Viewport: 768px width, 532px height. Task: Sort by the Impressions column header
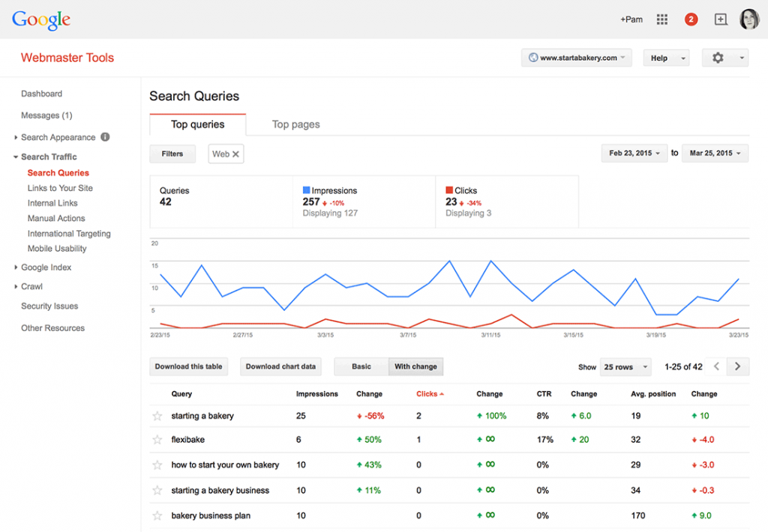[x=317, y=394]
